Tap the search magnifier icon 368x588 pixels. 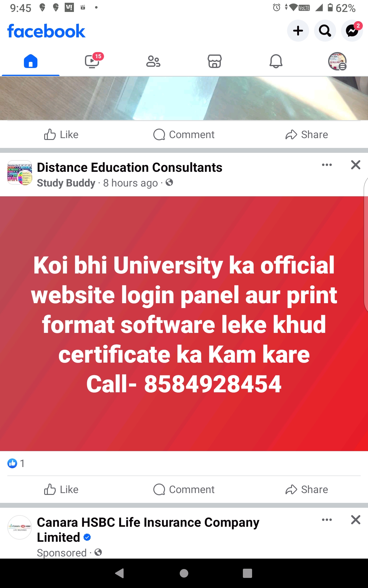pyautogui.click(x=325, y=31)
